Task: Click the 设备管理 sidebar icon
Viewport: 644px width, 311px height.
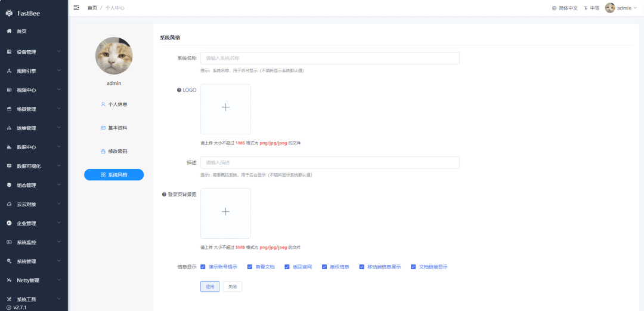Action: tap(9, 52)
